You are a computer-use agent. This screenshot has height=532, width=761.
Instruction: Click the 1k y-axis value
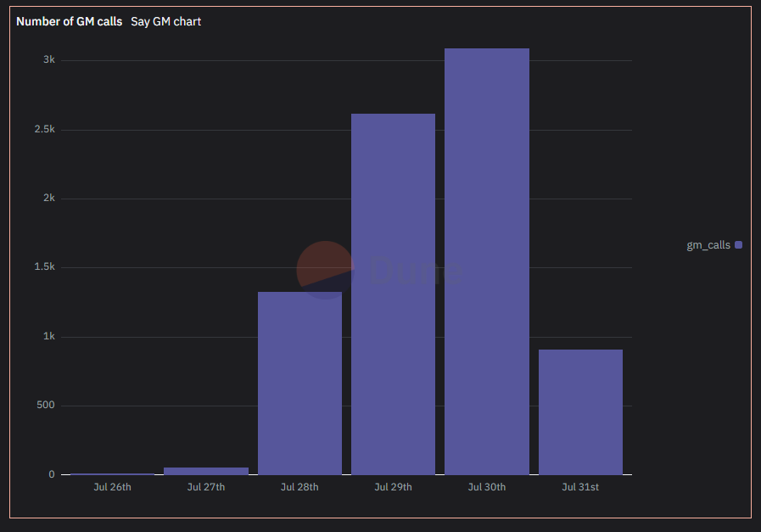click(x=49, y=336)
